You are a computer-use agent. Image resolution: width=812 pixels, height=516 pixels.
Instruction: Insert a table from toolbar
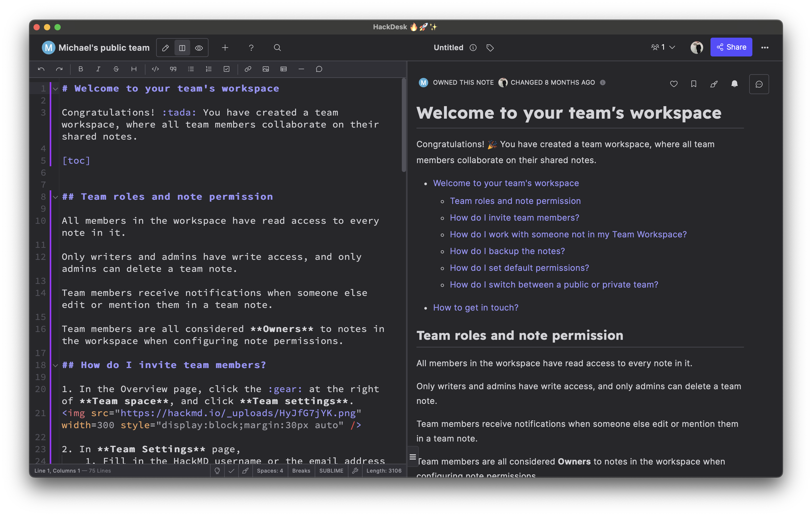pyautogui.click(x=284, y=69)
